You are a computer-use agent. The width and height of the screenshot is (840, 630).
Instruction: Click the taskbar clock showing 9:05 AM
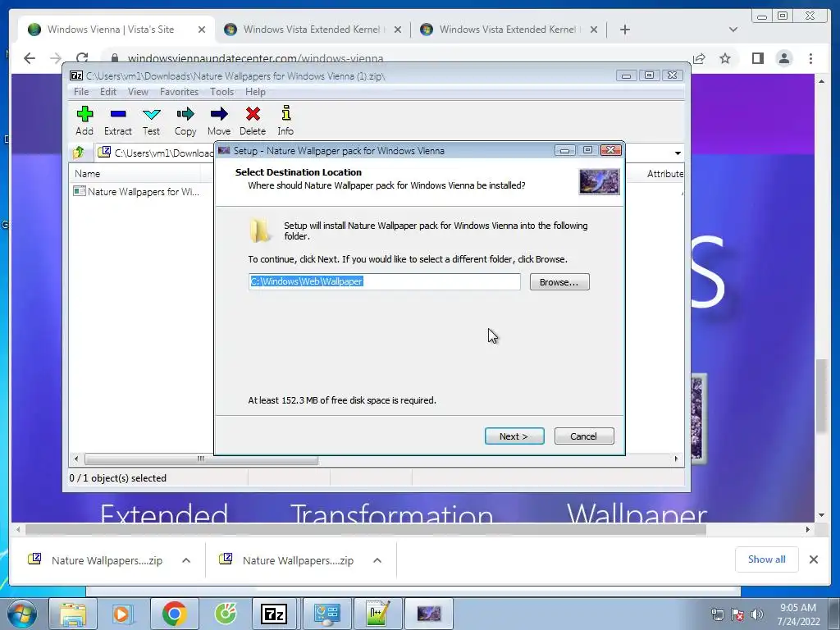[x=798, y=614]
